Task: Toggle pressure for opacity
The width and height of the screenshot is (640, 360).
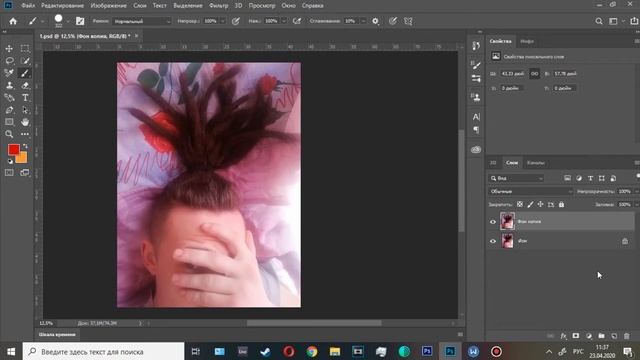Action: tap(236, 21)
